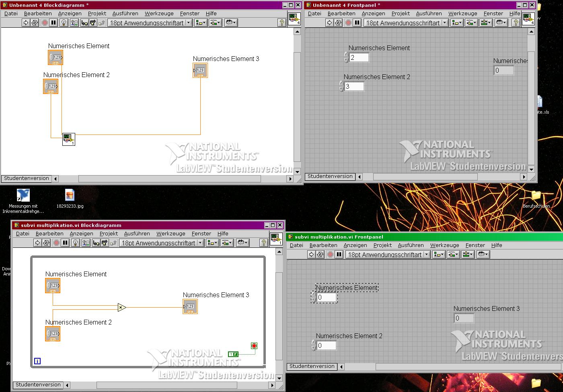Open Datei menu in Unbenannt 4 Blockdiagramm
563x392 pixels.
pyautogui.click(x=11, y=13)
